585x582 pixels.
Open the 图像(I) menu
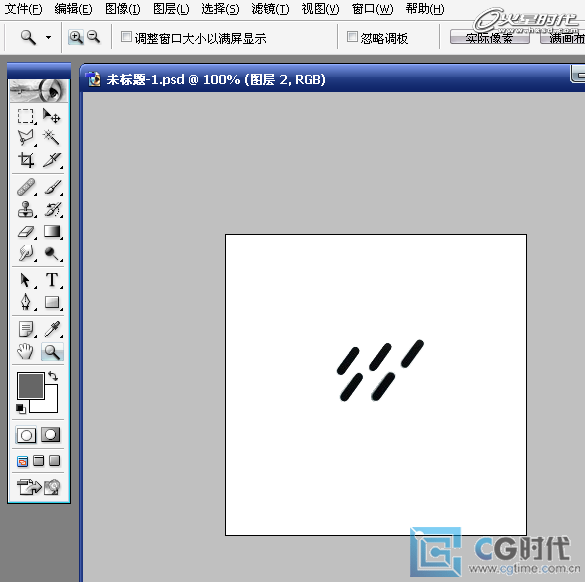123,9
